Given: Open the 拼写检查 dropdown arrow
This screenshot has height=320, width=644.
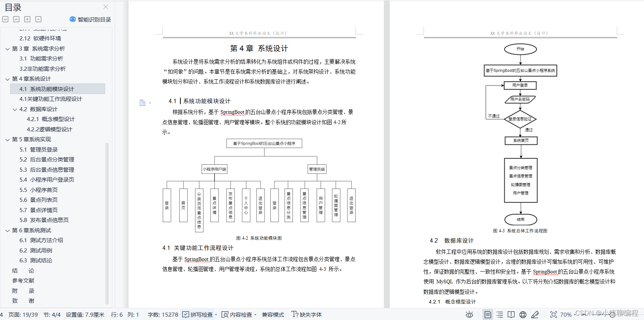Looking at the screenshot, I should pos(216,315).
